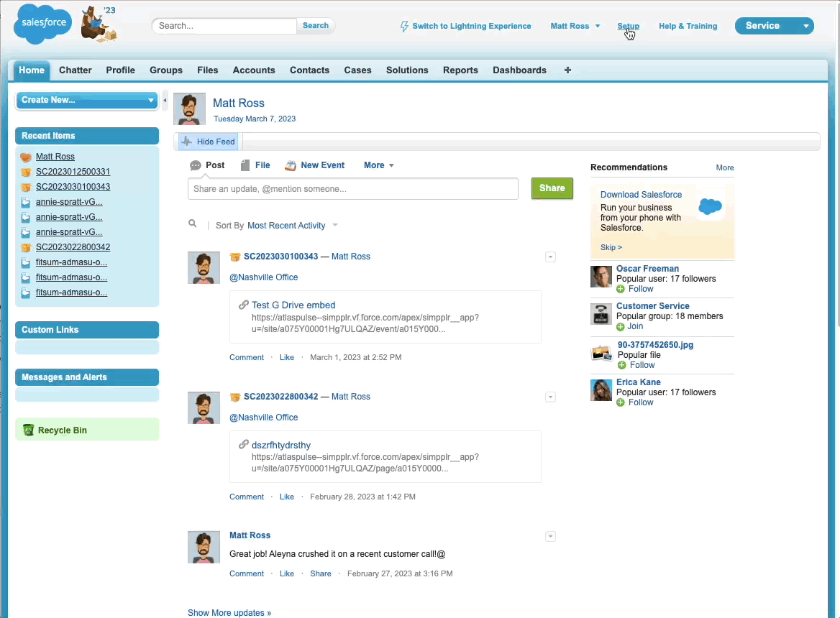The width and height of the screenshot is (840, 618).
Task: Click link icon beside dszrfhtydrsthy
Action: [243, 445]
